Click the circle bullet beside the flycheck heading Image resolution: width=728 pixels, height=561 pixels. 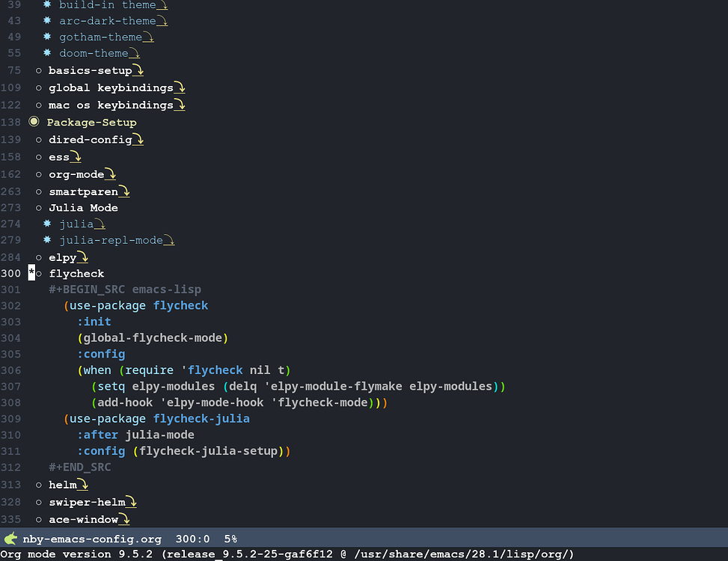(x=38, y=273)
